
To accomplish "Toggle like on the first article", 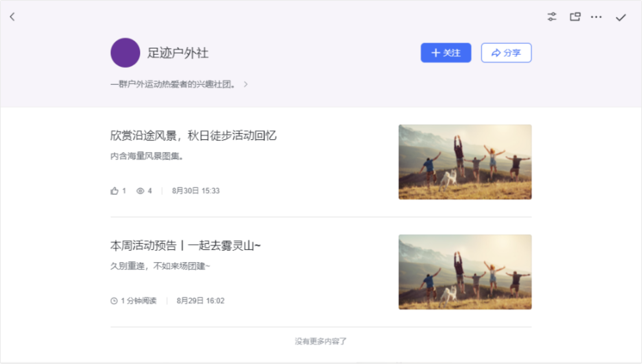I will 114,191.
